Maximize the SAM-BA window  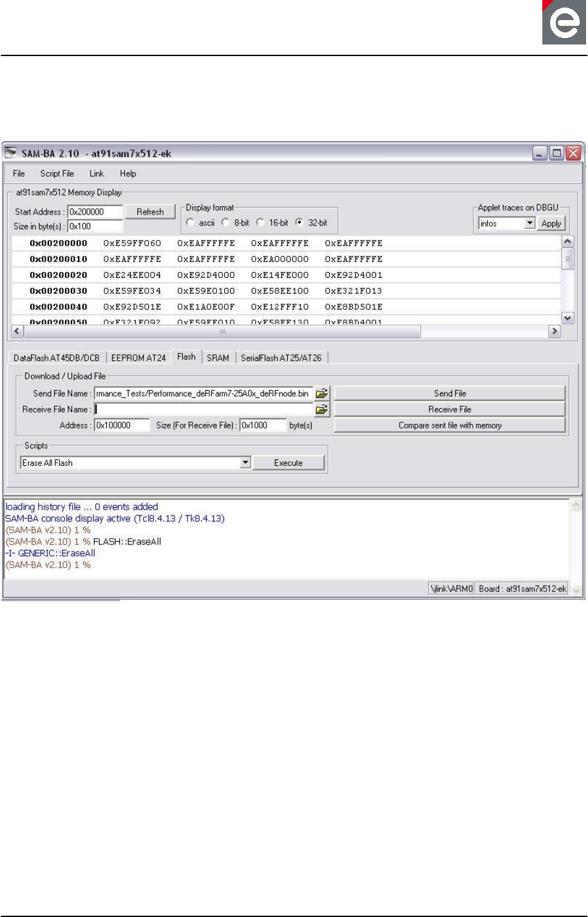coord(556,153)
